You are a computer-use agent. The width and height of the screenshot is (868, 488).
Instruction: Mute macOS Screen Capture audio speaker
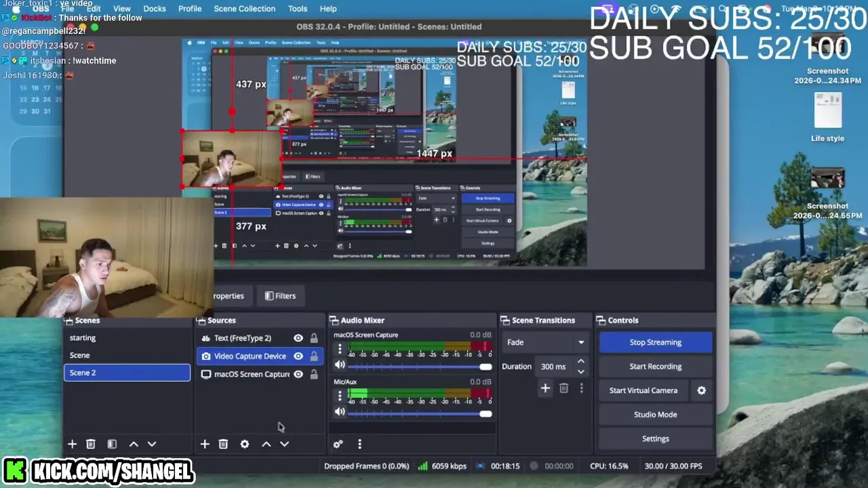tap(340, 365)
